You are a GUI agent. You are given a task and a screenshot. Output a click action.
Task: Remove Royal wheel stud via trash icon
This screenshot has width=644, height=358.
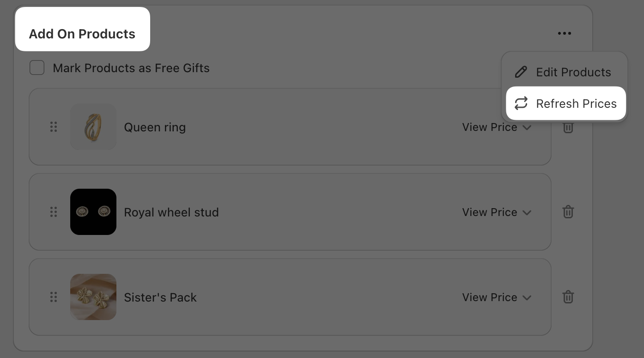[568, 212]
